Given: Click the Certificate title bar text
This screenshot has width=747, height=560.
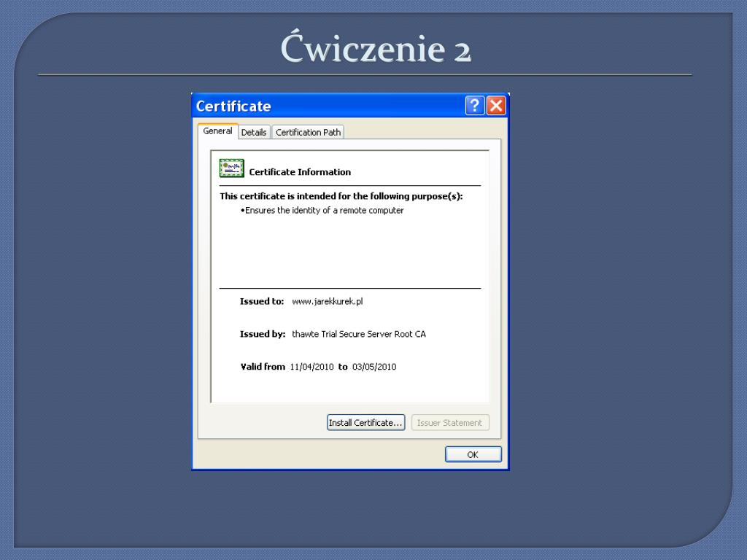Looking at the screenshot, I should pos(233,106).
